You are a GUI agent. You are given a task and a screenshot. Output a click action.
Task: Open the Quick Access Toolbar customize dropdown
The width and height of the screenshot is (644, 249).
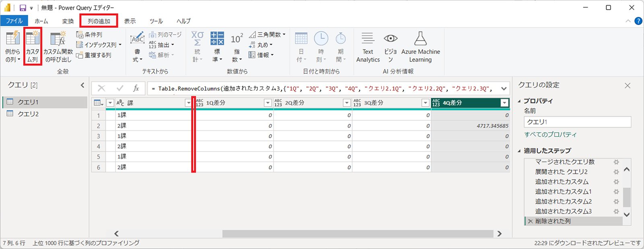[x=31, y=8]
